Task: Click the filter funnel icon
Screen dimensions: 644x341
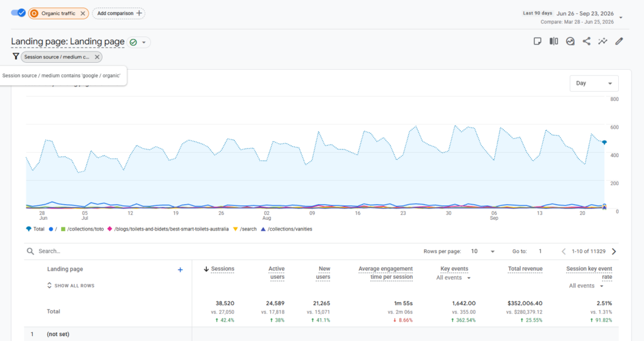Action: [16, 57]
